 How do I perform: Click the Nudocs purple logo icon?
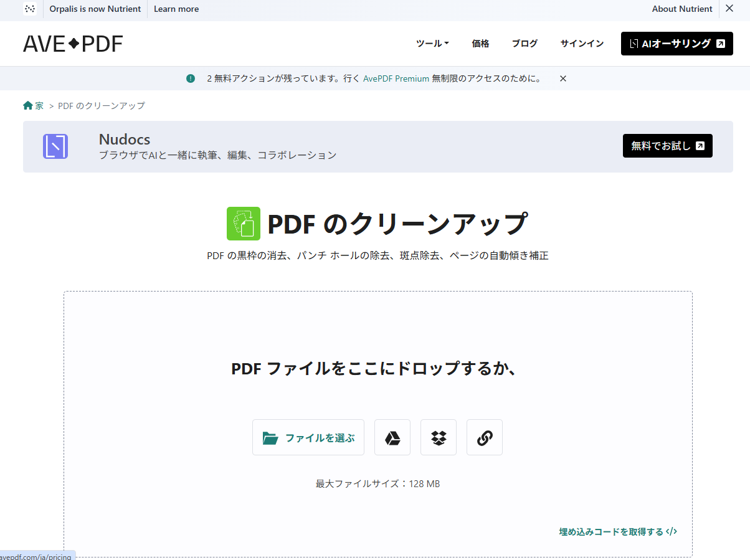tap(55, 146)
